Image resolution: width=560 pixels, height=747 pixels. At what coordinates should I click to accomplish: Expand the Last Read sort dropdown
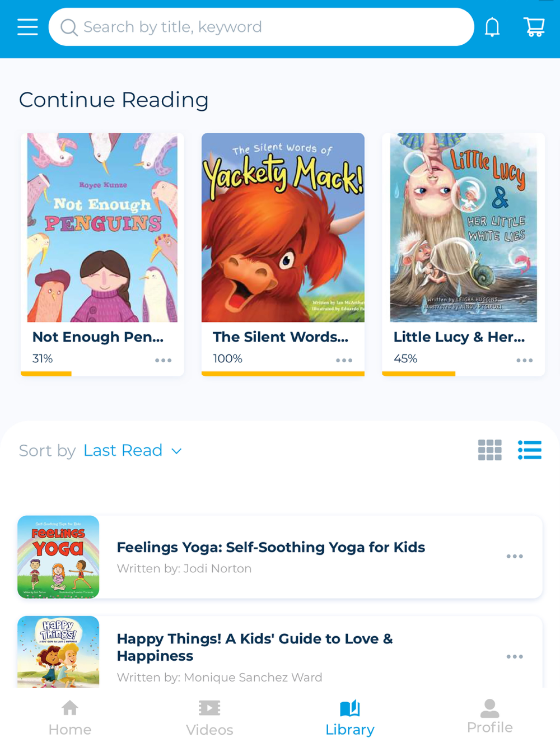pos(133,451)
